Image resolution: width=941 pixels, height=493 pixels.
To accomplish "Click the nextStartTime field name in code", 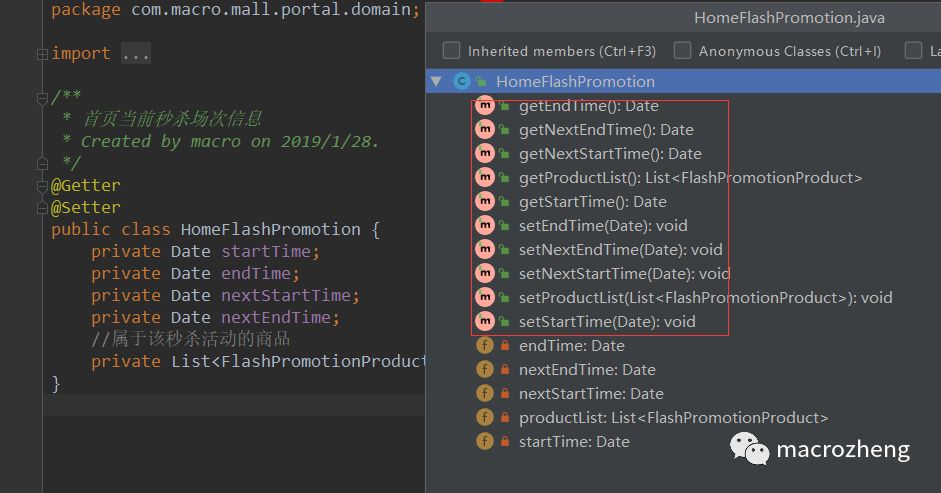I will click(x=286, y=295).
